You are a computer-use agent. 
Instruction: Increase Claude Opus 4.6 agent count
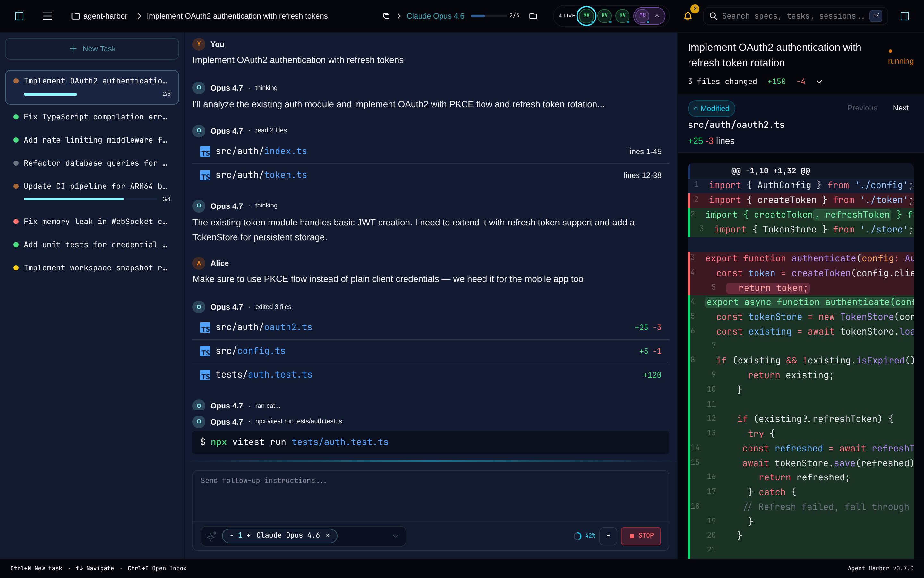(x=249, y=536)
